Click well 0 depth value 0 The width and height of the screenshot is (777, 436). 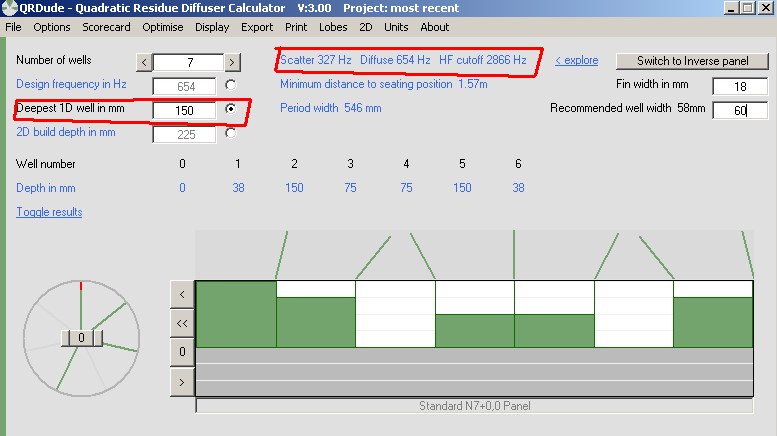[182, 188]
